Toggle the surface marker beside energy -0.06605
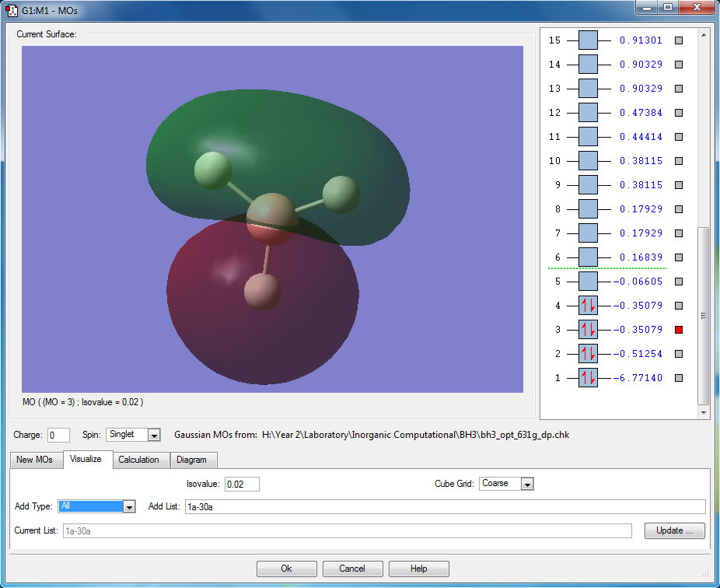 point(678,282)
